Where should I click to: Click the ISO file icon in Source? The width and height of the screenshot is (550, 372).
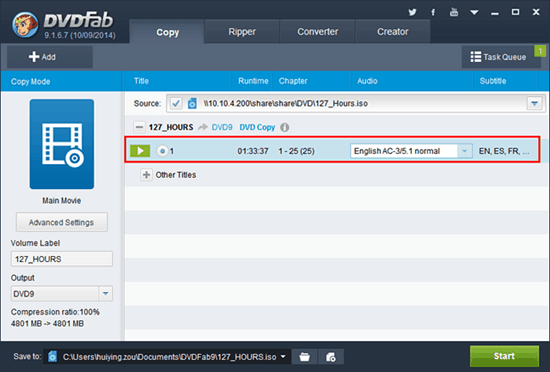[x=192, y=103]
